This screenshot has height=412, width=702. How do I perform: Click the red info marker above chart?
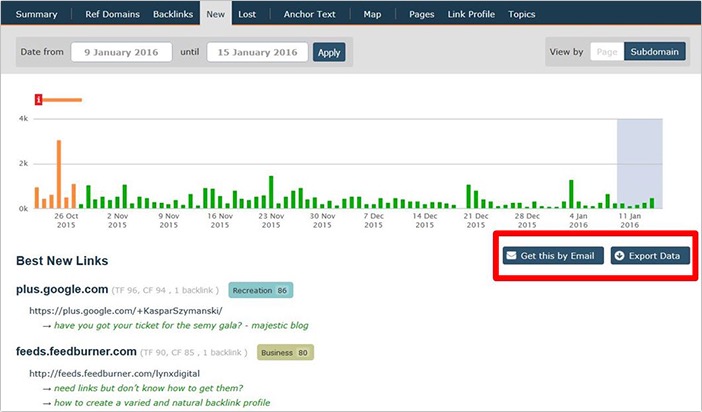(x=38, y=99)
